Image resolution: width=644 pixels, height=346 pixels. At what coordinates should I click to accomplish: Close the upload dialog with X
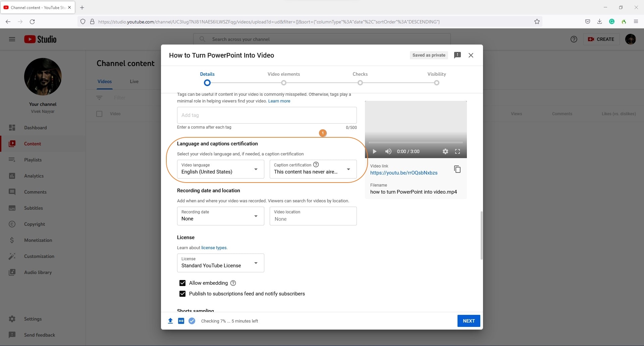coord(471,55)
